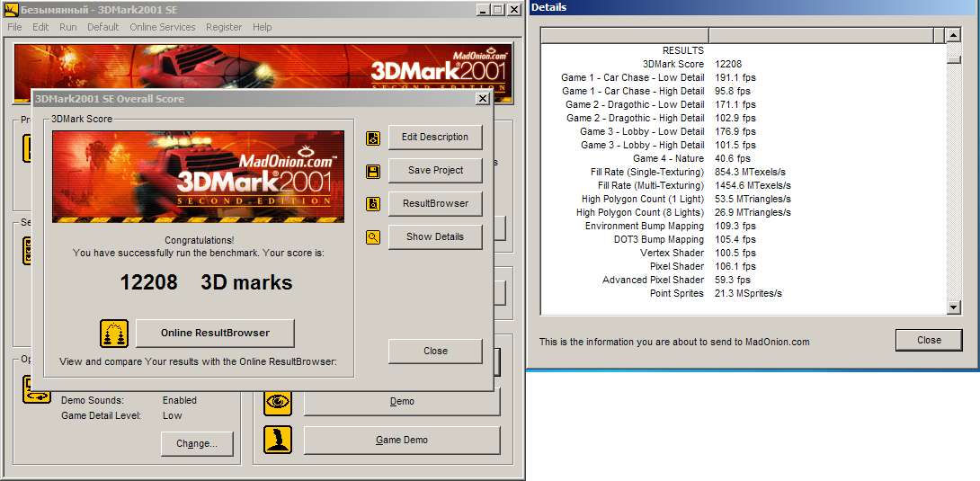Screen dimensions: 980x481
Task: Open the Online Services menu
Action: pyautogui.click(x=163, y=27)
